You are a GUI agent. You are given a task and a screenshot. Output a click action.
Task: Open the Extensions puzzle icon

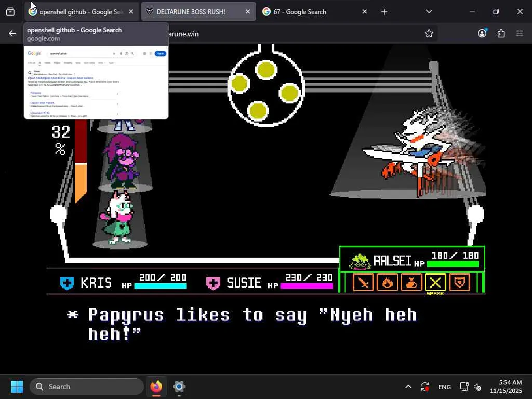pyautogui.click(x=501, y=34)
